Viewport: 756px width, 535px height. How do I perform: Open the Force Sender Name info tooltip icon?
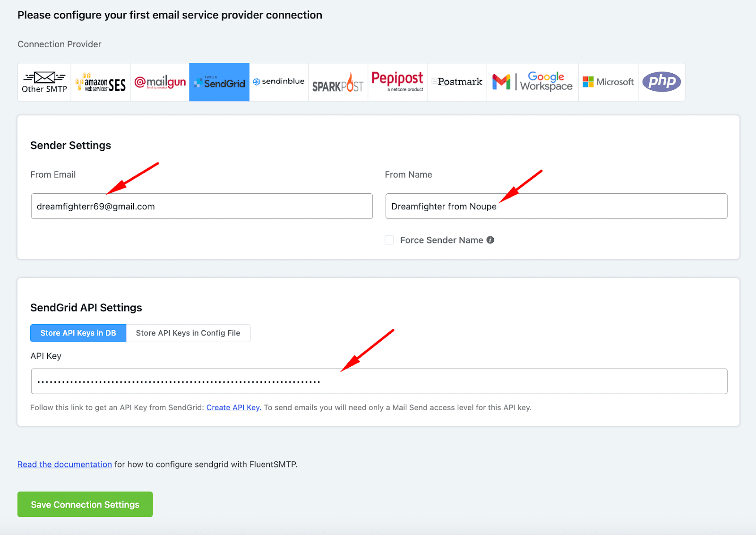tap(490, 240)
